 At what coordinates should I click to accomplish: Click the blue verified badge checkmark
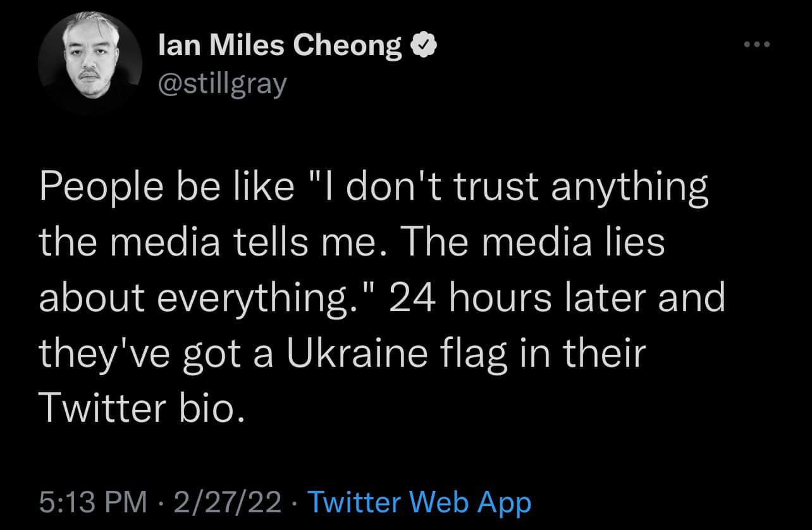(x=422, y=45)
